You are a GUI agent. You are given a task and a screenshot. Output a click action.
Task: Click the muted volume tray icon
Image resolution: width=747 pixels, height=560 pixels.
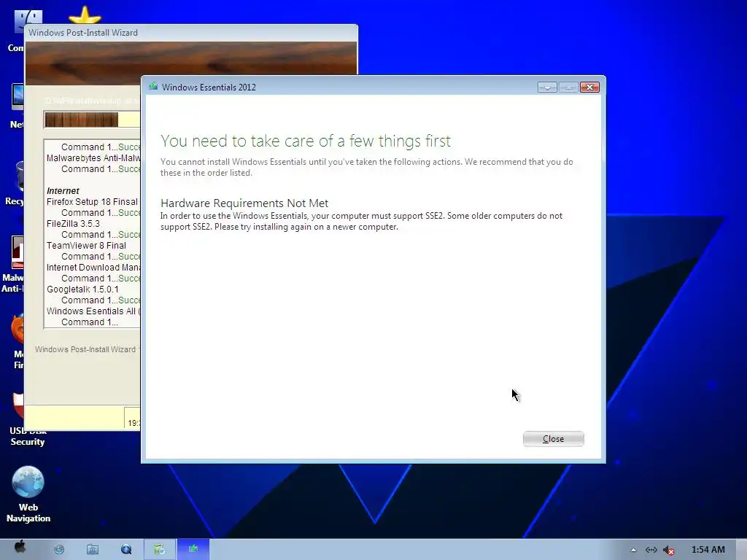pyautogui.click(x=669, y=550)
